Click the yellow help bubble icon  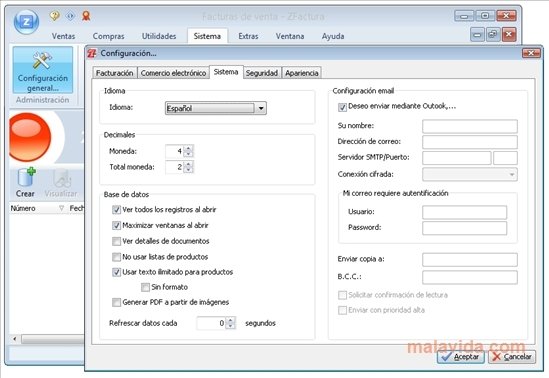click(x=54, y=15)
